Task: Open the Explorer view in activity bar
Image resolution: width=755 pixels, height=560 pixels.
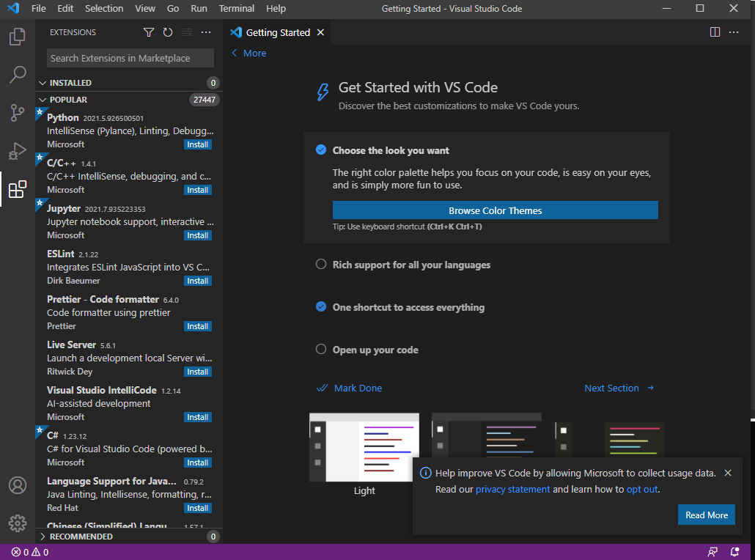Action: tap(18, 37)
